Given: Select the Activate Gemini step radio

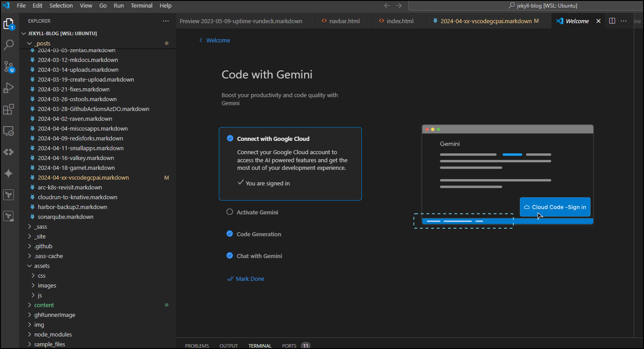Looking at the screenshot, I should tap(230, 212).
